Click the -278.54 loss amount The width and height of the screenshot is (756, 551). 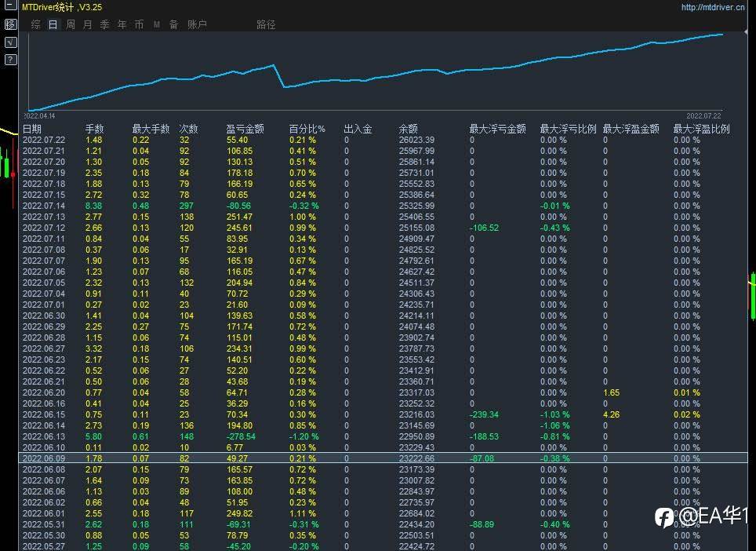(x=242, y=436)
